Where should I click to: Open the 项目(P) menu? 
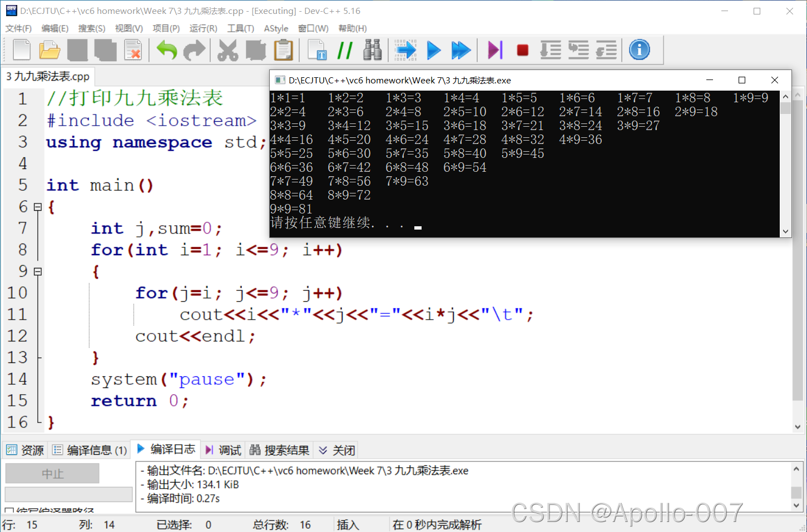(x=166, y=28)
